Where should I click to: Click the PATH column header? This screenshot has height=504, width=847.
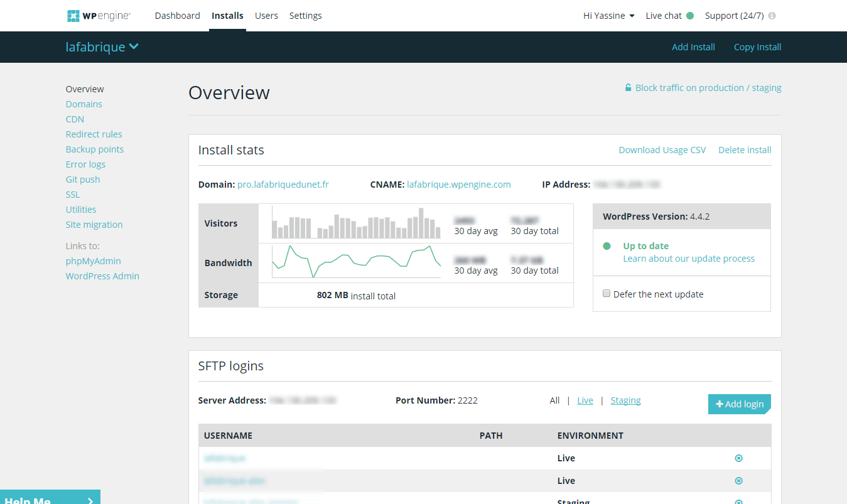(491, 436)
